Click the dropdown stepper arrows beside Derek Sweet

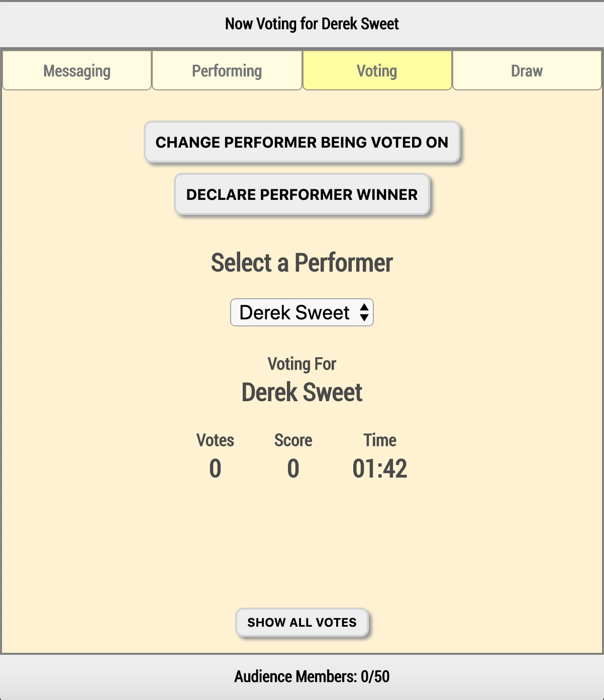(365, 312)
